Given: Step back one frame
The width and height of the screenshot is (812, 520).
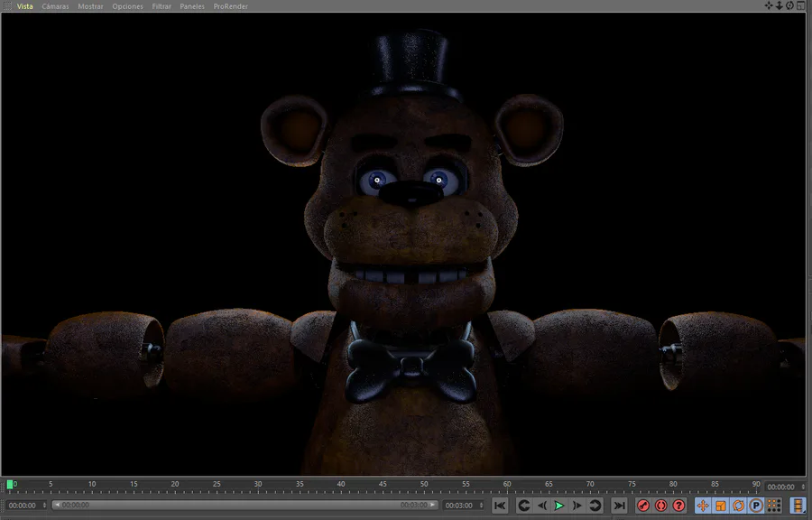Looking at the screenshot, I should tap(541, 506).
